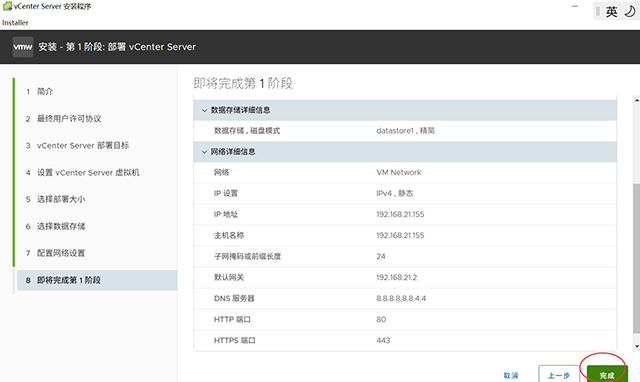Click the scrollbar up arrow
640x382 pixels.
(636, 100)
